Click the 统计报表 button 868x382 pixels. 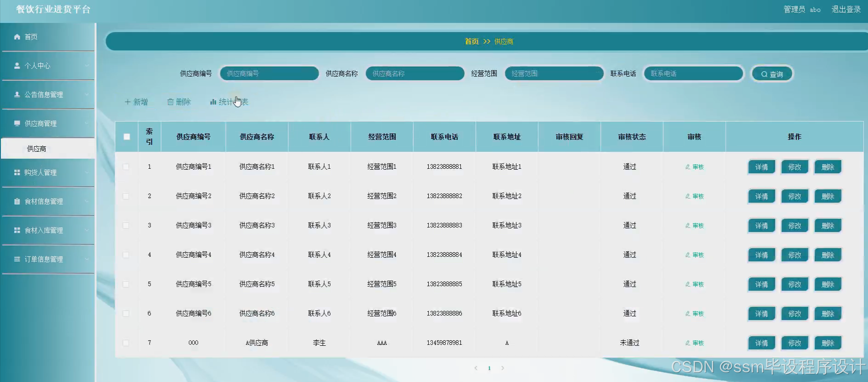[229, 102]
